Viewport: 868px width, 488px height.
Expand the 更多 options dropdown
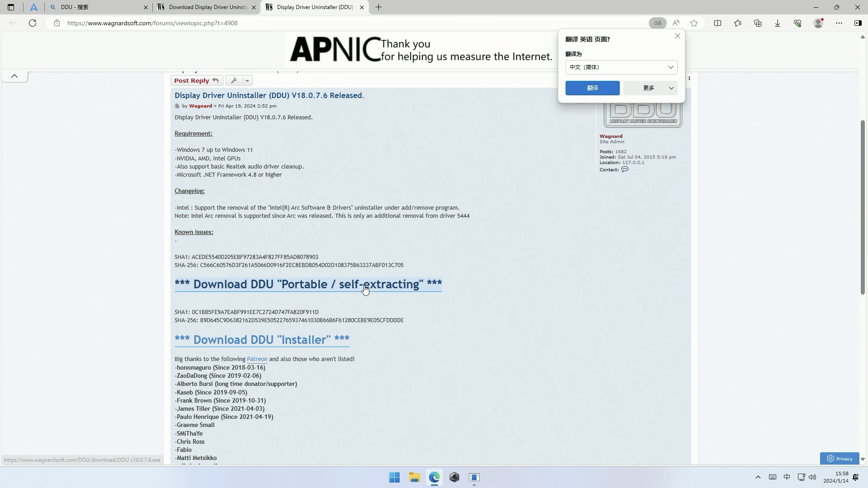pos(650,88)
